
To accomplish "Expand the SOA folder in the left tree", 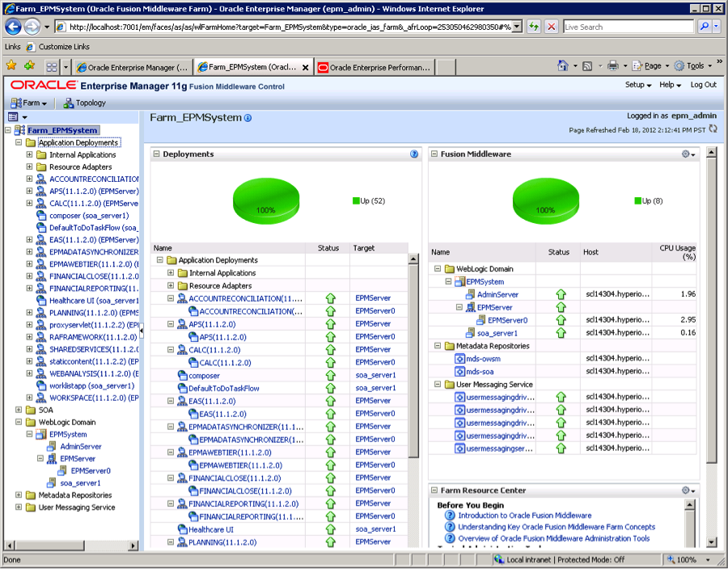I will [19, 410].
